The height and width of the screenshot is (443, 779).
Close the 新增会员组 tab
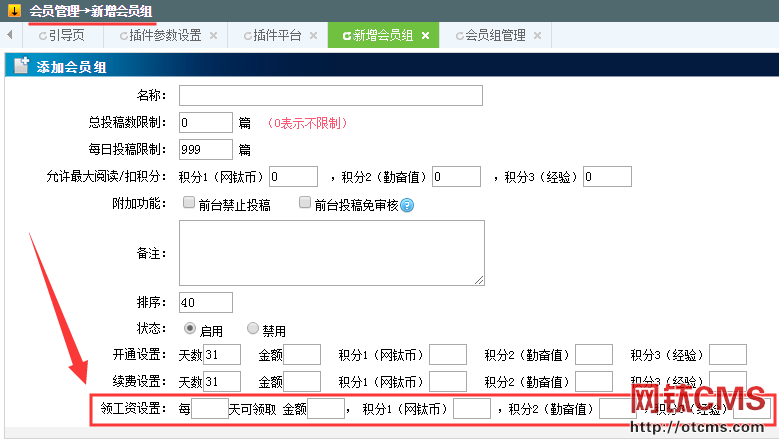[x=425, y=35]
